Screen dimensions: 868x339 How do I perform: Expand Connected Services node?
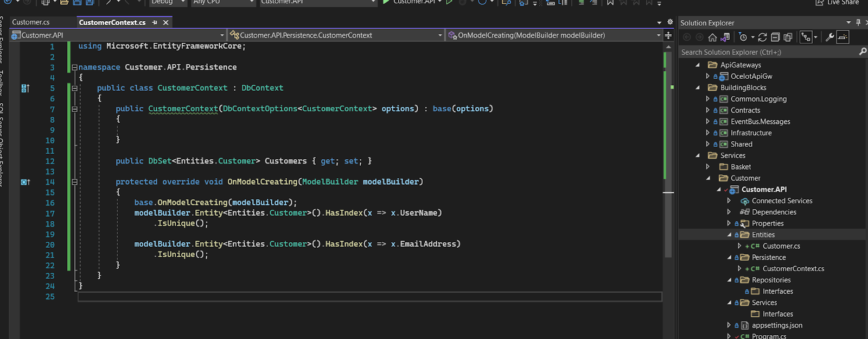(x=729, y=201)
